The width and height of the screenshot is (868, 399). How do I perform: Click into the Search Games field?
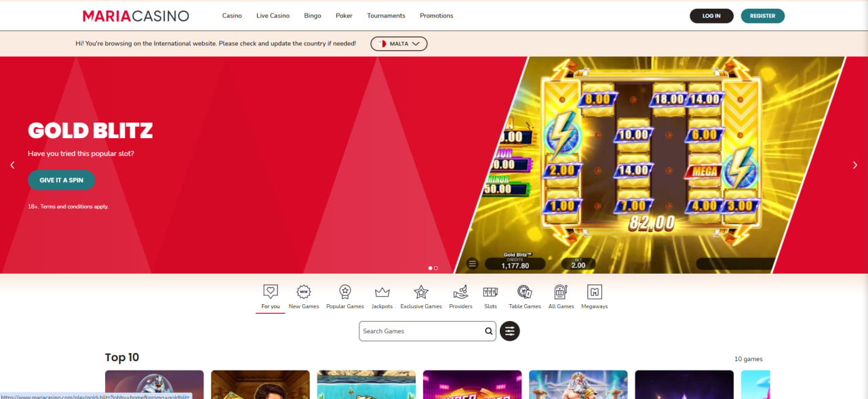tap(420, 331)
